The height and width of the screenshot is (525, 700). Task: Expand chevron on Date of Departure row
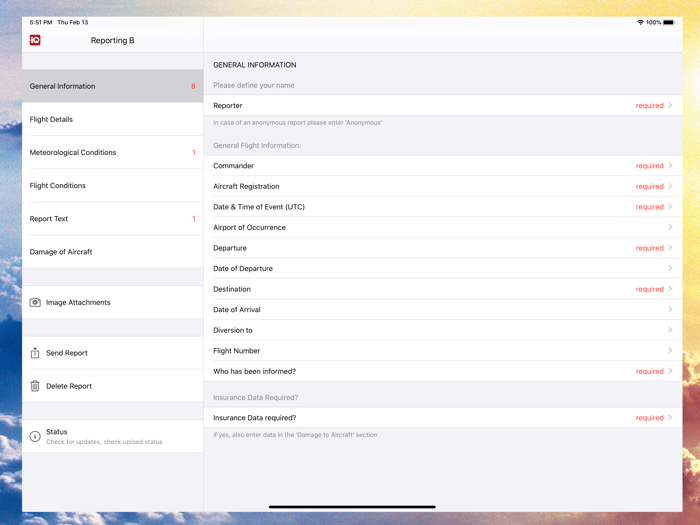pos(670,268)
